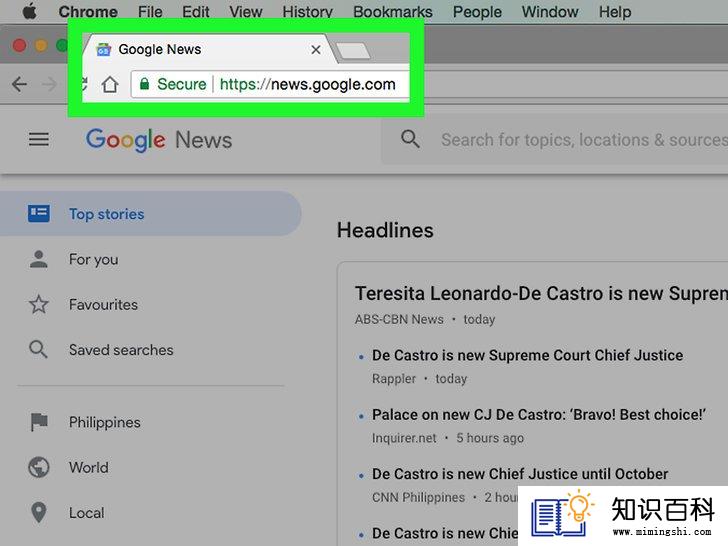
Task: Open the View menu
Action: 246,12
